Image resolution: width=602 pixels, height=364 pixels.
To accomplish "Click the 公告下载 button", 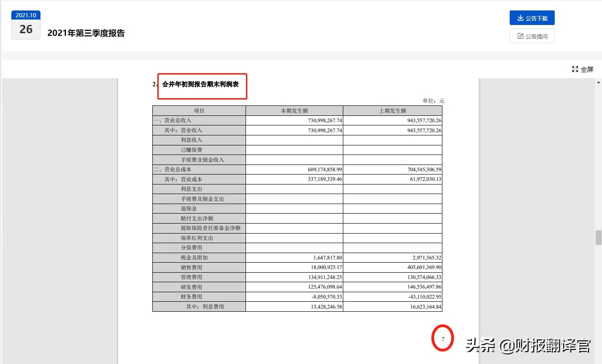I will point(532,18).
